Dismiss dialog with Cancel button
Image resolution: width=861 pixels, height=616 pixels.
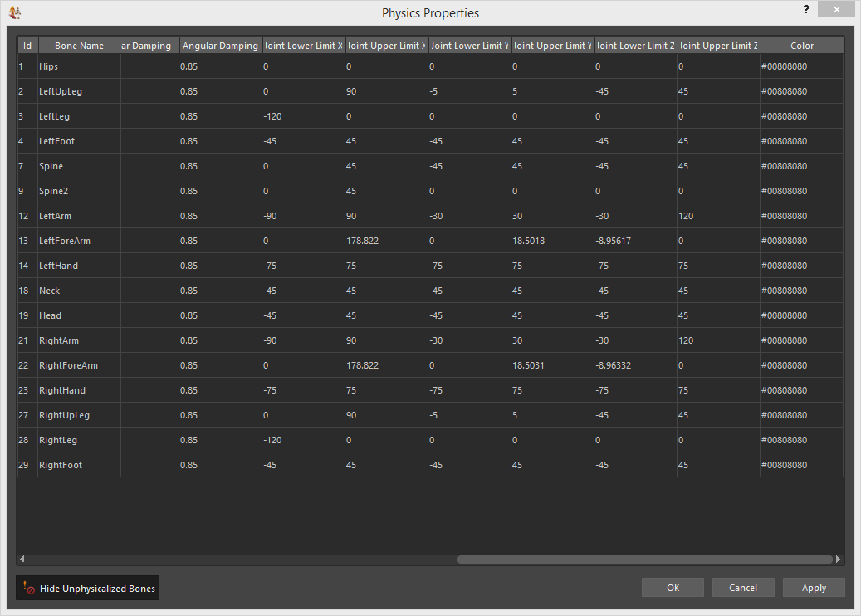(743, 588)
